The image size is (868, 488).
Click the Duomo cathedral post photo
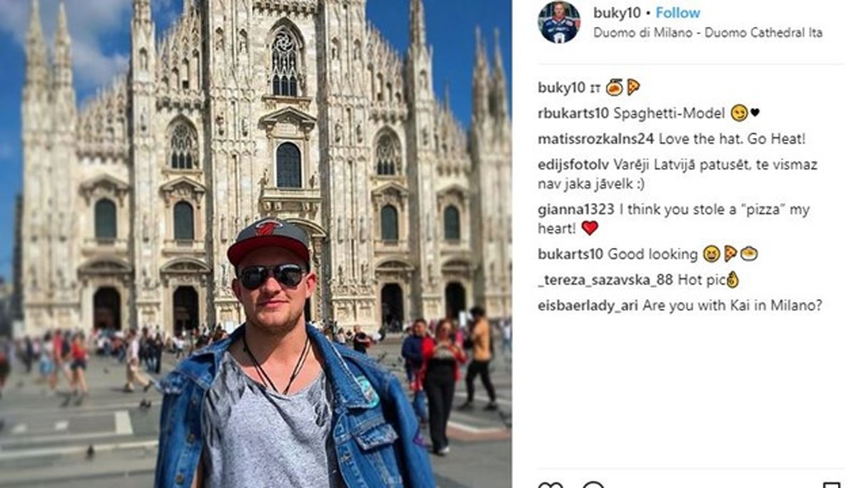pyautogui.click(x=256, y=244)
